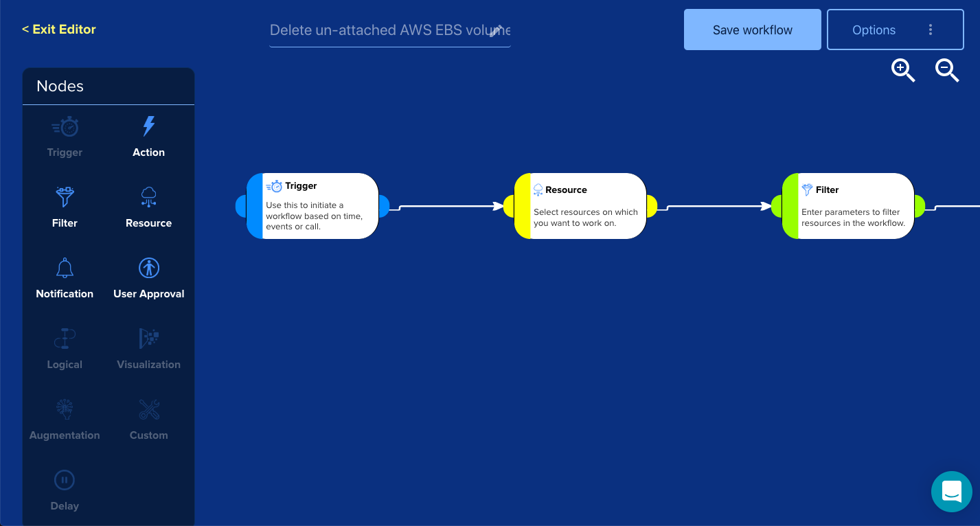
Task: Click the cloud icon on Resource canvas node
Action: [538, 190]
